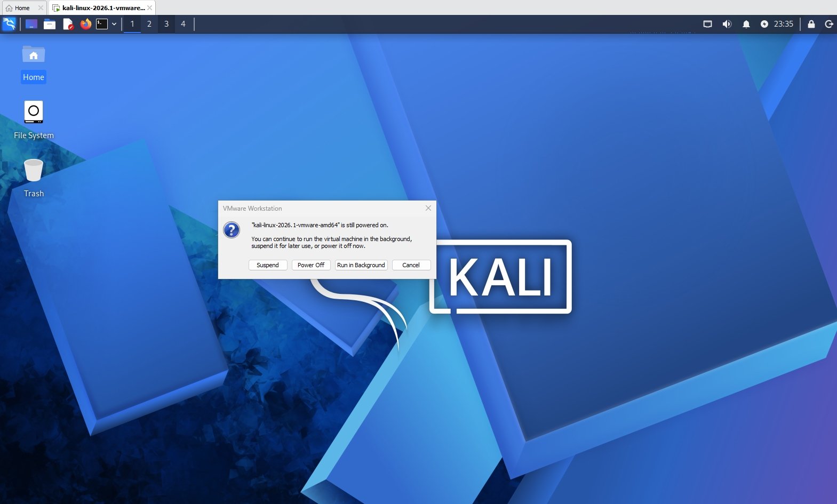The width and height of the screenshot is (837, 504).
Task: Lock the screen with the padlock icon
Action: click(x=811, y=24)
